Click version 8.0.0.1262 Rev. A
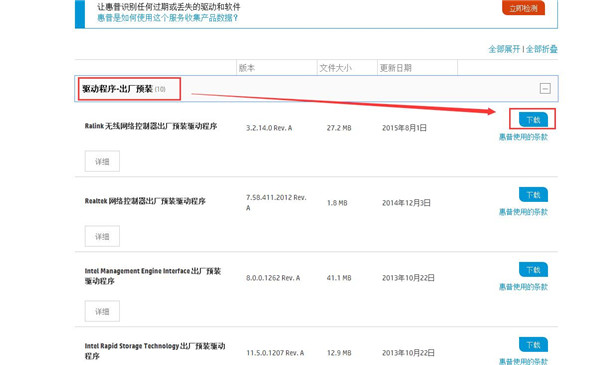Screen dimensions: 600x365 click(273, 278)
